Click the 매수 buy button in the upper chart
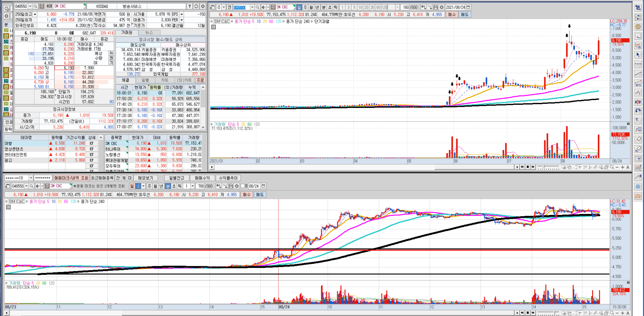 (x=452, y=15)
